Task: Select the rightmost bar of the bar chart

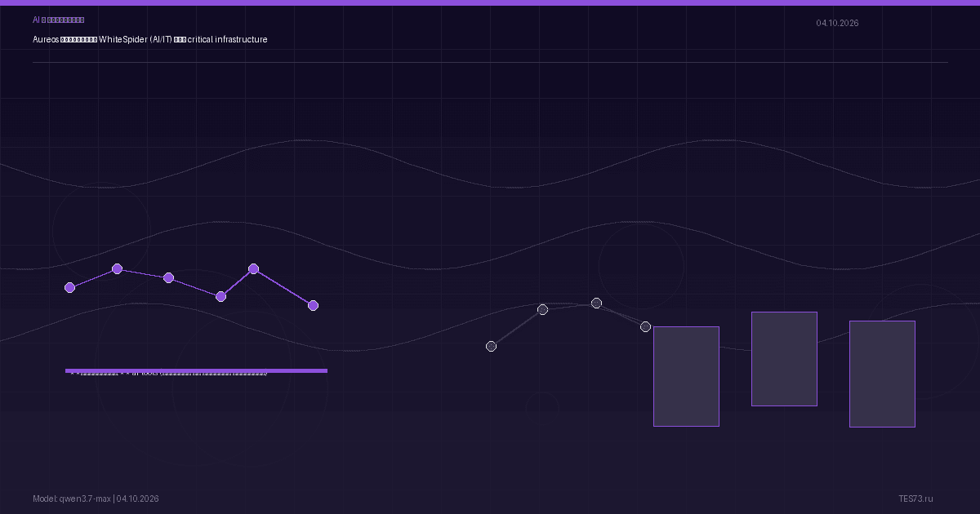Action: pyautogui.click(x=882, y=374)
